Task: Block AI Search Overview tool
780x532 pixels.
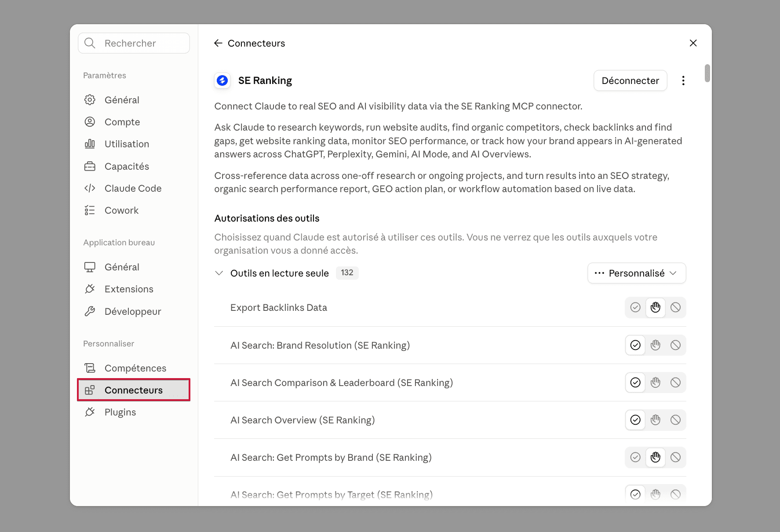Action: click(676, 420)
